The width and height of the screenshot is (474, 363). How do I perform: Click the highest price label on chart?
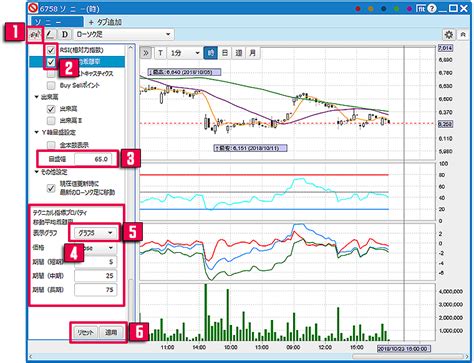(x=184, y=72)
